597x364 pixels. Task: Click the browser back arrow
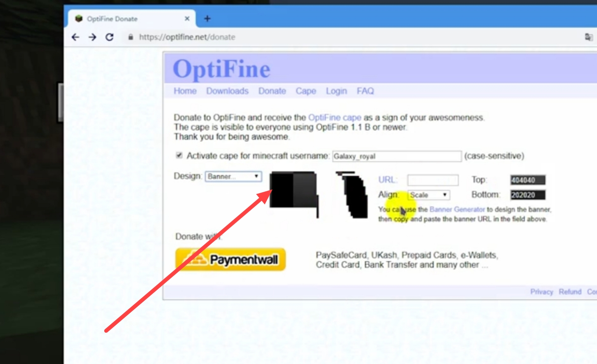click(x=75, y=37)
